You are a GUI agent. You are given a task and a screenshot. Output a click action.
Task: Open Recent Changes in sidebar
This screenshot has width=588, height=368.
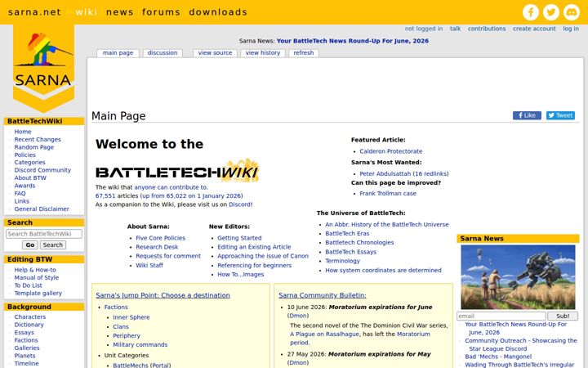tap(38, 139)
